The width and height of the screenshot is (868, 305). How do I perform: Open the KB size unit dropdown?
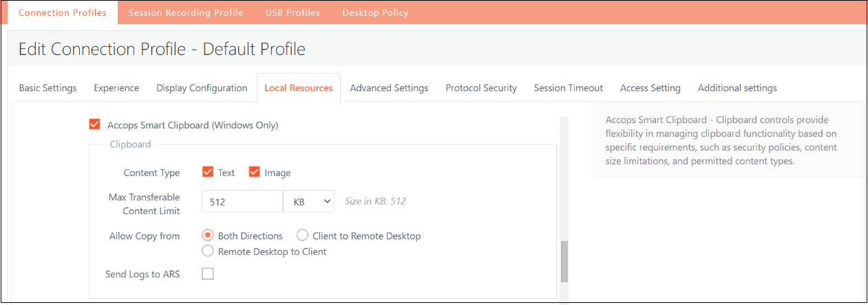[x=308, y=202]
